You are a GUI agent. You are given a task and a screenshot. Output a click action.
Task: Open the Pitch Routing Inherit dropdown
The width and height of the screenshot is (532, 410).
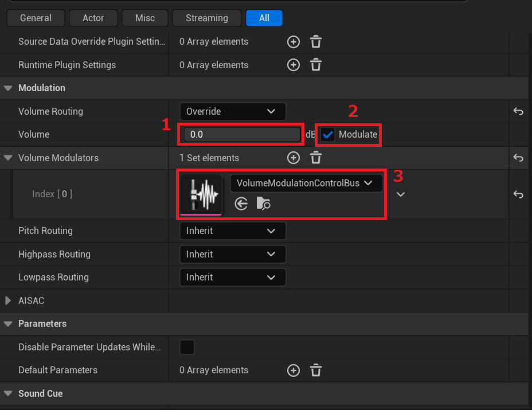pyautogui.click(x=232, y=231)
